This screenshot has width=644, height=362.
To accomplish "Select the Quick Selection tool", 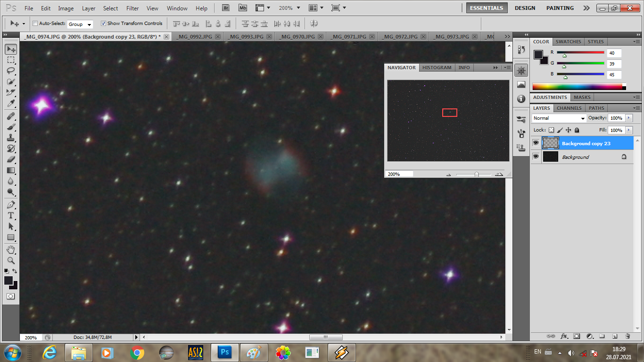I will [x=11, y=82].
